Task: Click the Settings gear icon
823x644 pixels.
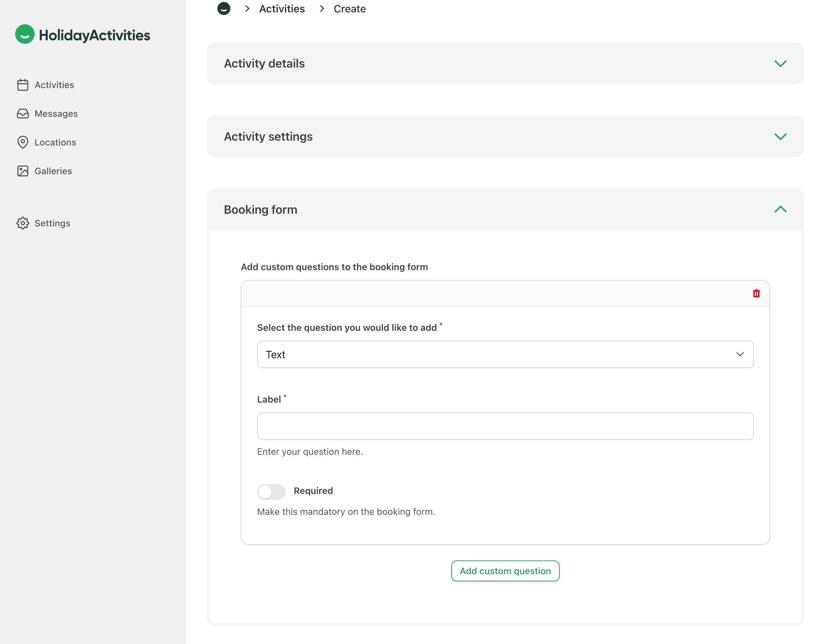Action: click(x=23, y=223)
